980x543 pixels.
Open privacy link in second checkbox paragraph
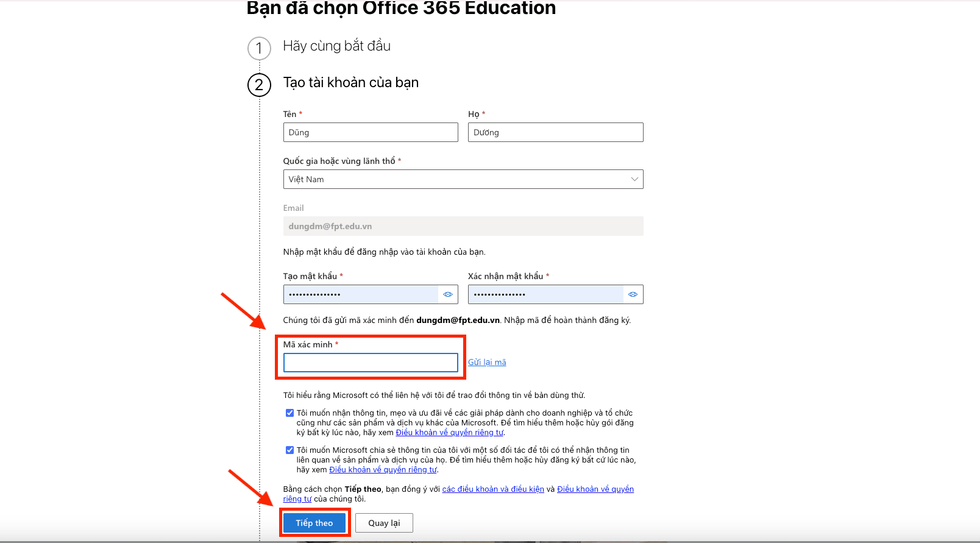pyautogui.click(x=383, y=469)
